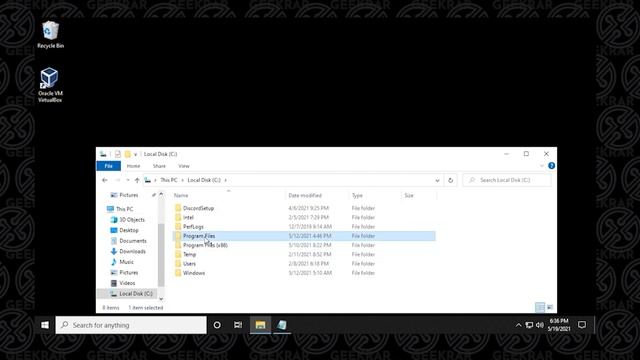
Task: Open Documents in navigation pane
Action: coord(133,241)
